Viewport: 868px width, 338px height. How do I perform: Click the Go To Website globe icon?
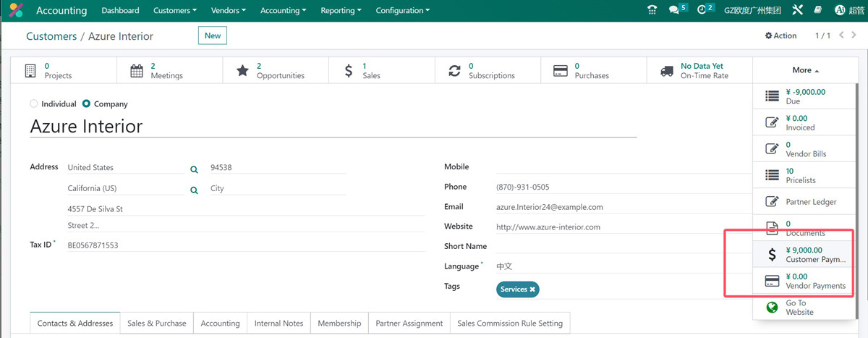pyautogui.click(x=772, y=308)
